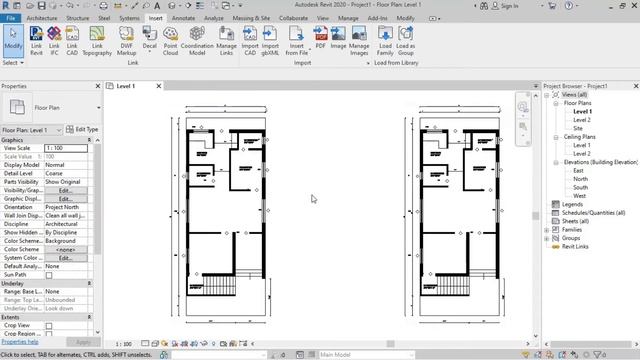This screenshot has height=360, width=640.
Task: Toggle the Crop View checkbox
Action: point(49,326)
